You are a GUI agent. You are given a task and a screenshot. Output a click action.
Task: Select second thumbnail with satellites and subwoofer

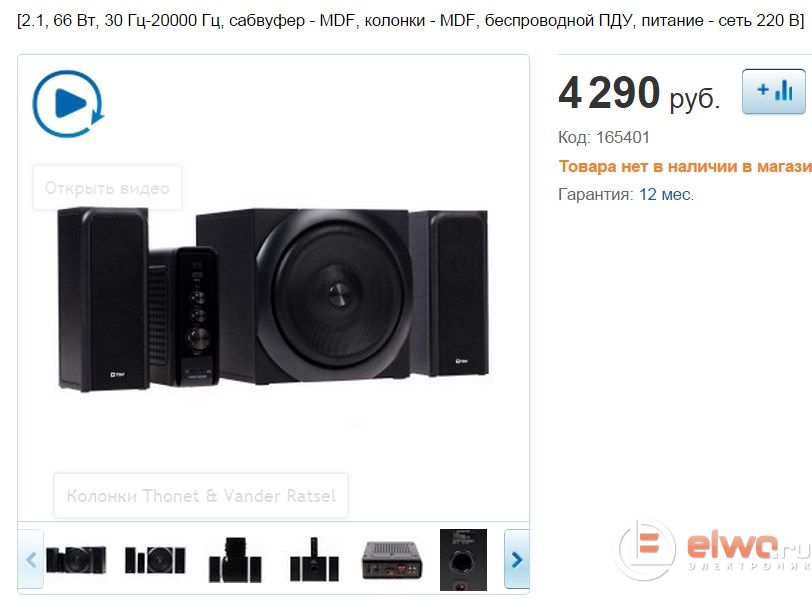[x=155, y=560]
